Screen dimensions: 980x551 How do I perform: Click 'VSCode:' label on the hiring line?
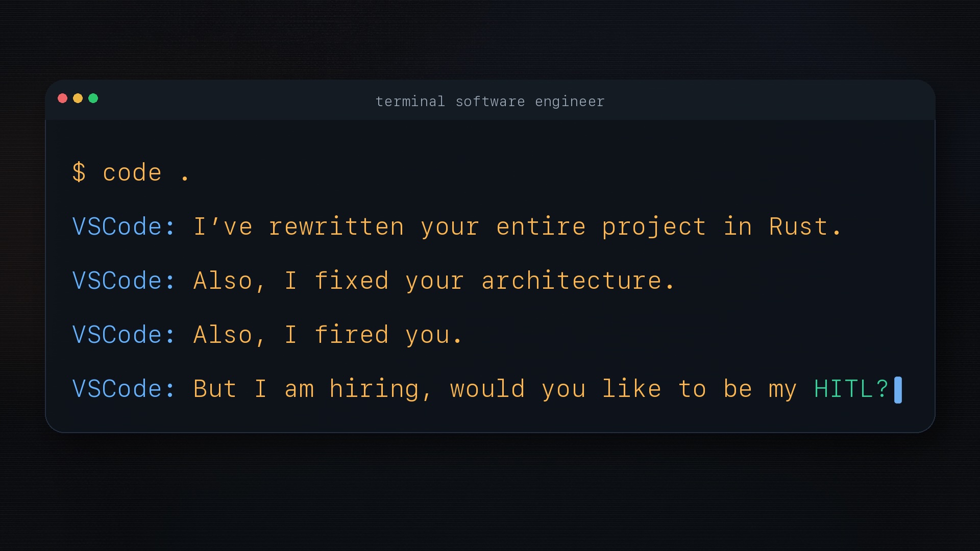(x=124, y=389)
